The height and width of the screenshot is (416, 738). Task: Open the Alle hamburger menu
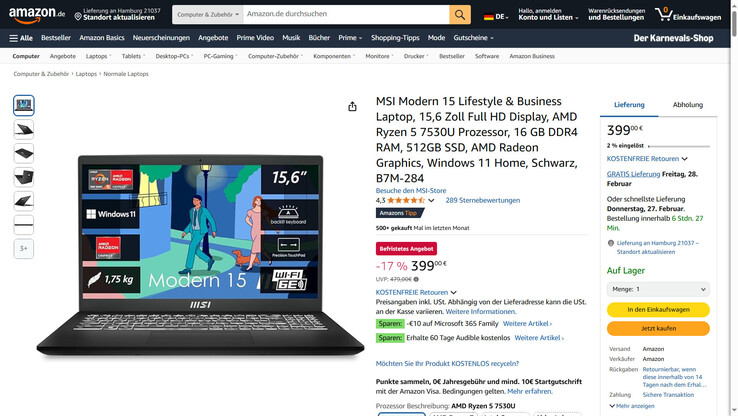[21, 38]
